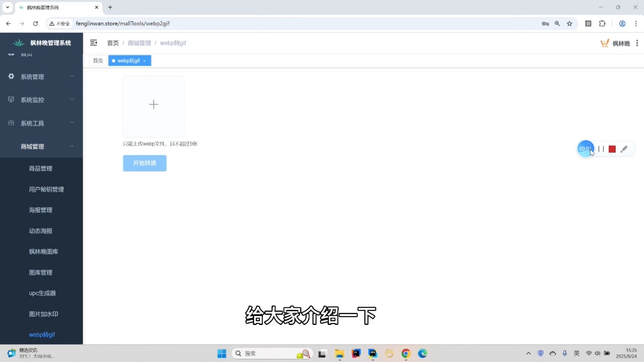644x362 pixels.
Task: Open the taskbar weather widget
Action: [31, 353]
